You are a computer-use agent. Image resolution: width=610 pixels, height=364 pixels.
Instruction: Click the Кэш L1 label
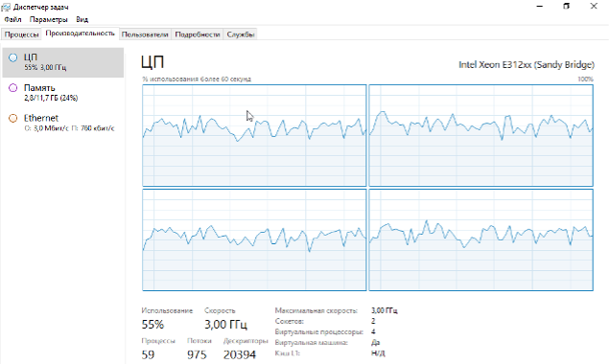pos(287,353)
